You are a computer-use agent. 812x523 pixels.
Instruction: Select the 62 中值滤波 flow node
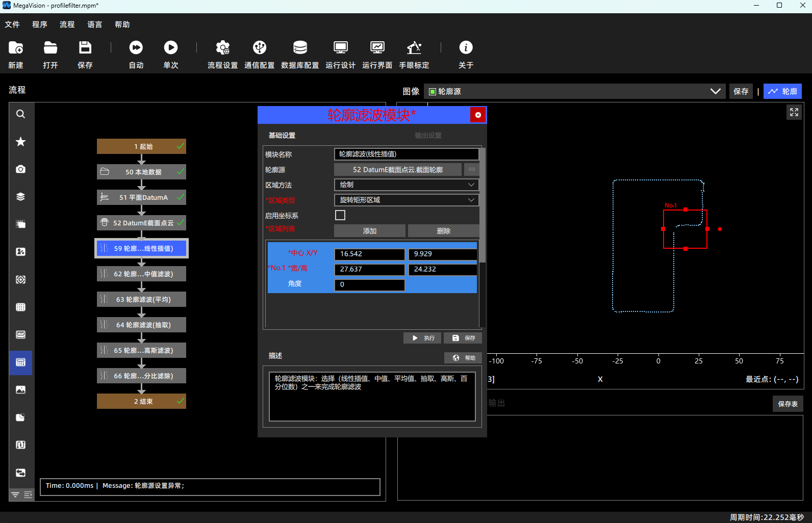[141, 274]
